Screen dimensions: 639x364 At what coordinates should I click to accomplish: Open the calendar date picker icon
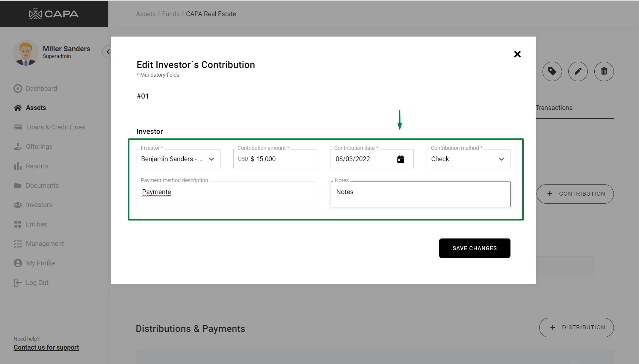(400, 159)
